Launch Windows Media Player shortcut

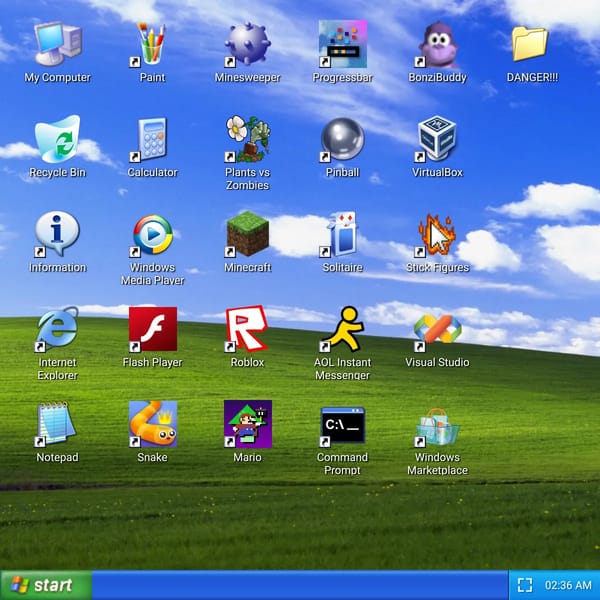[152, 235]
